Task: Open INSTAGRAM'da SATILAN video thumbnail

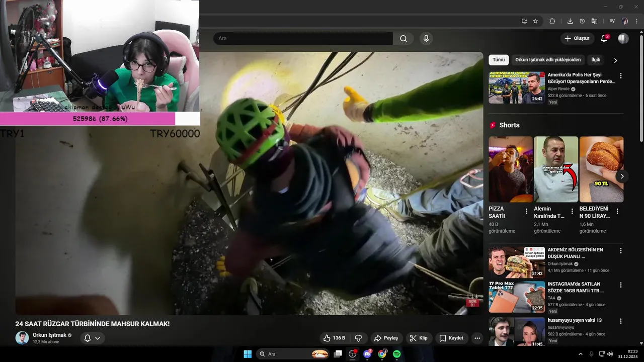Action: (x=517, y=297)
